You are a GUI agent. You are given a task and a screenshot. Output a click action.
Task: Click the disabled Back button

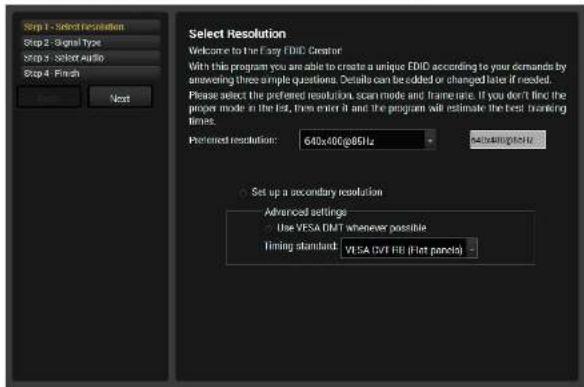click(x=49, y=98)
